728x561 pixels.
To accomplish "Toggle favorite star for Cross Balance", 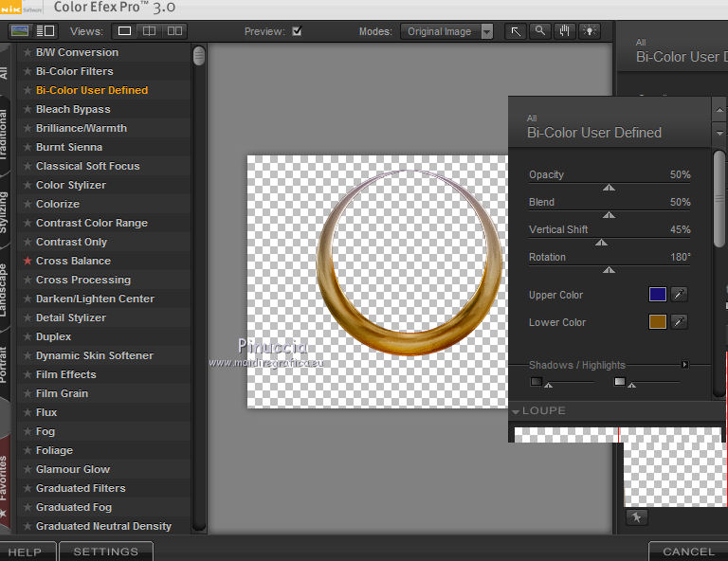I will click(x=27, y=261).
